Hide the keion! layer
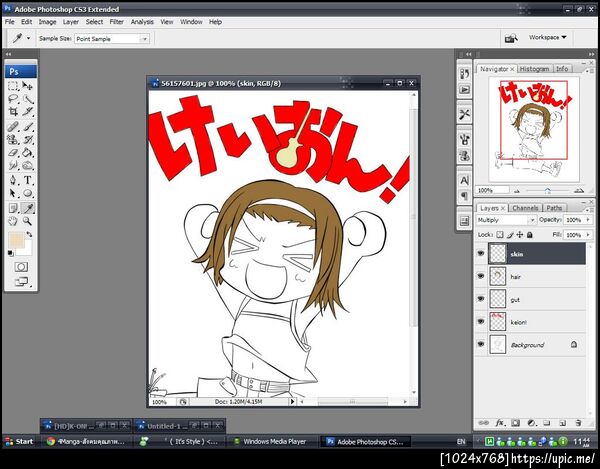Viewport: 600px width, 469px height. [481, 321]
